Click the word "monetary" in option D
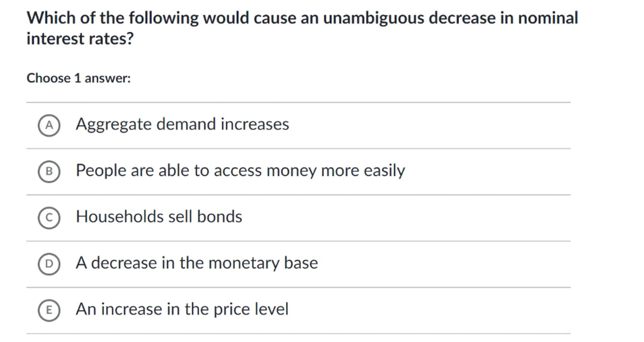The width and height of the screenshot is (644, 342). (244, 263)
